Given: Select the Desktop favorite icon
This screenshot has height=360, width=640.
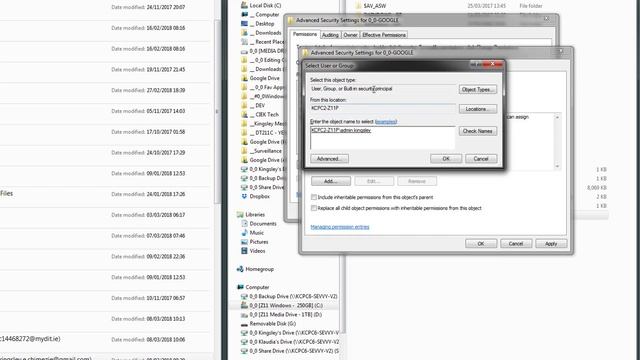Looking at the screenshot, I should pos(244,24).
